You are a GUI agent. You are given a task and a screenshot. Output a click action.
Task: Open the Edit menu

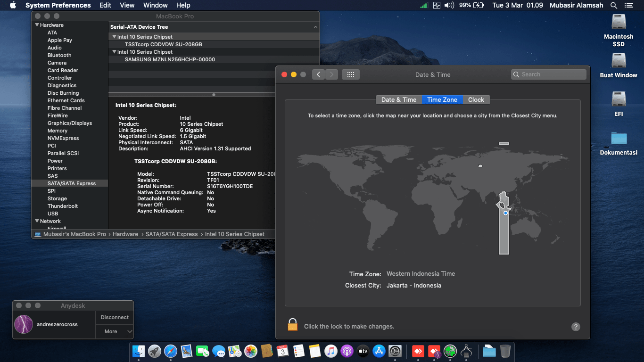tap(105, 5)
